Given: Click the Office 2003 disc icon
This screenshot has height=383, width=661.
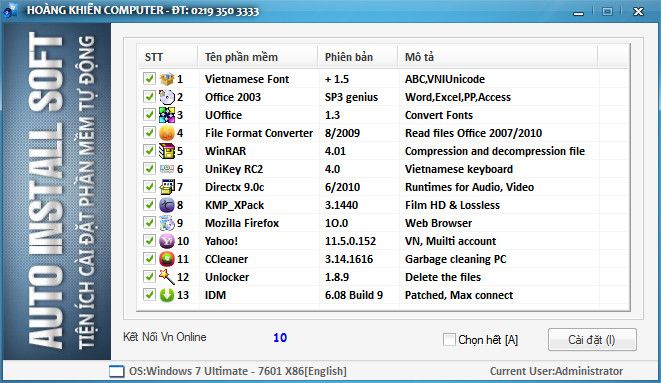Looking at the screenshot, I should coord(167,97).
